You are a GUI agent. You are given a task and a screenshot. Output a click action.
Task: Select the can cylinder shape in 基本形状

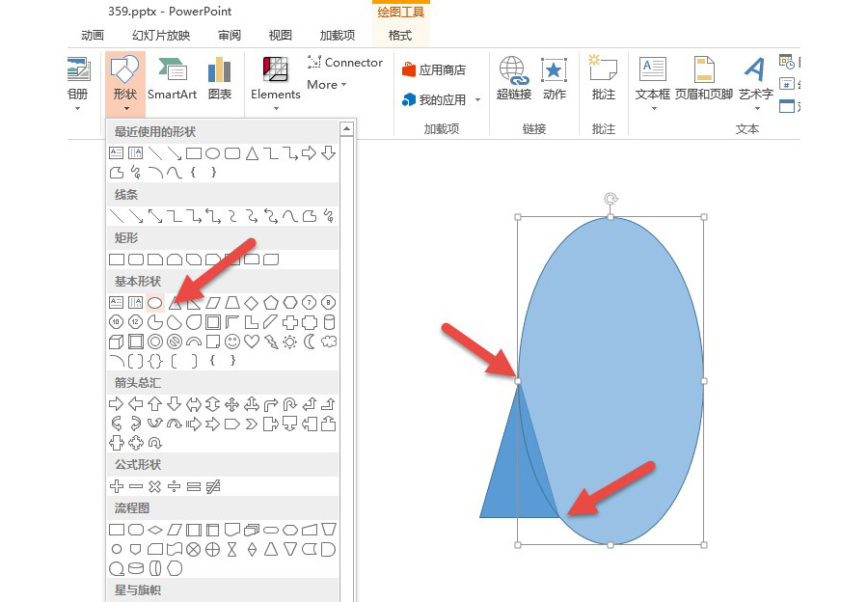[x=329, y=322]
